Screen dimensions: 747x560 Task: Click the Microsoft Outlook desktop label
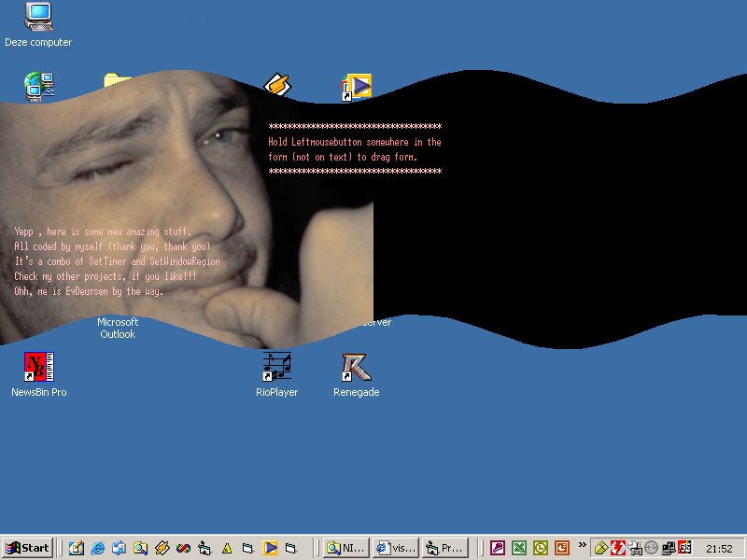click(x=118, y=329)
